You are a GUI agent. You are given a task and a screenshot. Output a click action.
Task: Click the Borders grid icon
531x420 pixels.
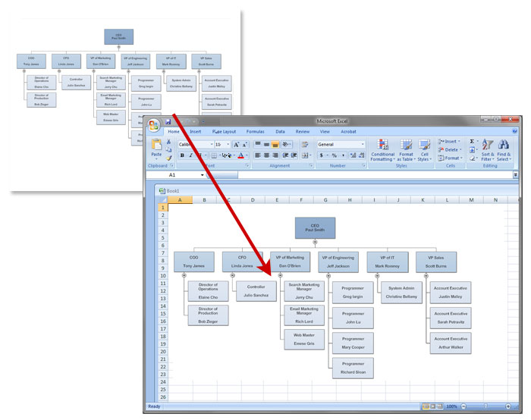click(x=214, y=155)
